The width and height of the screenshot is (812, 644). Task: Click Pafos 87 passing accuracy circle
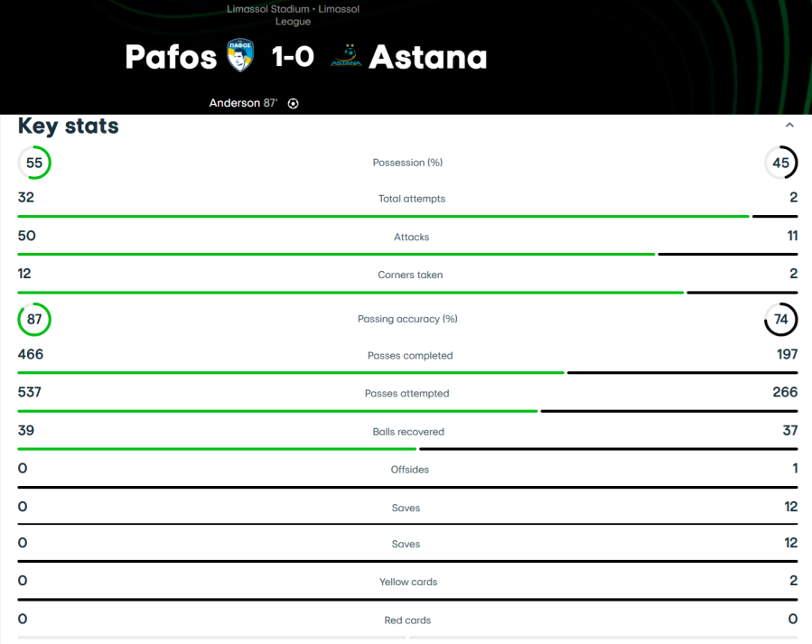[34, 319]
